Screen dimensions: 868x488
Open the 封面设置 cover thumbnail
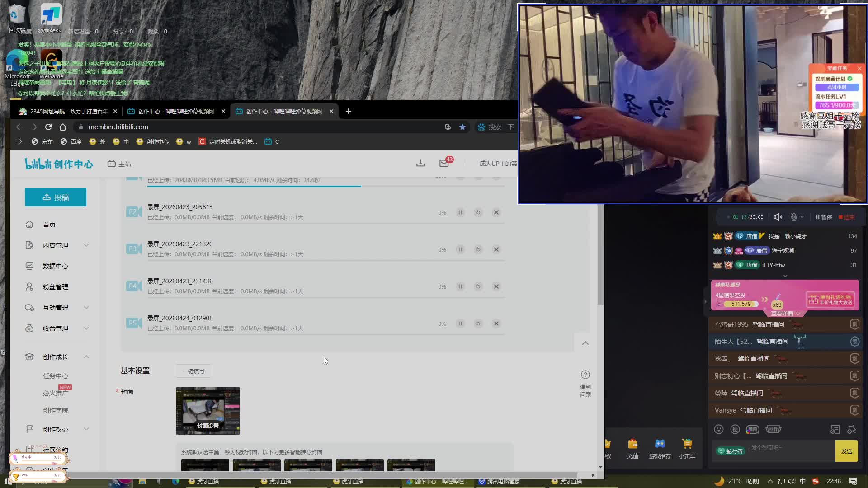click(208, 411)
